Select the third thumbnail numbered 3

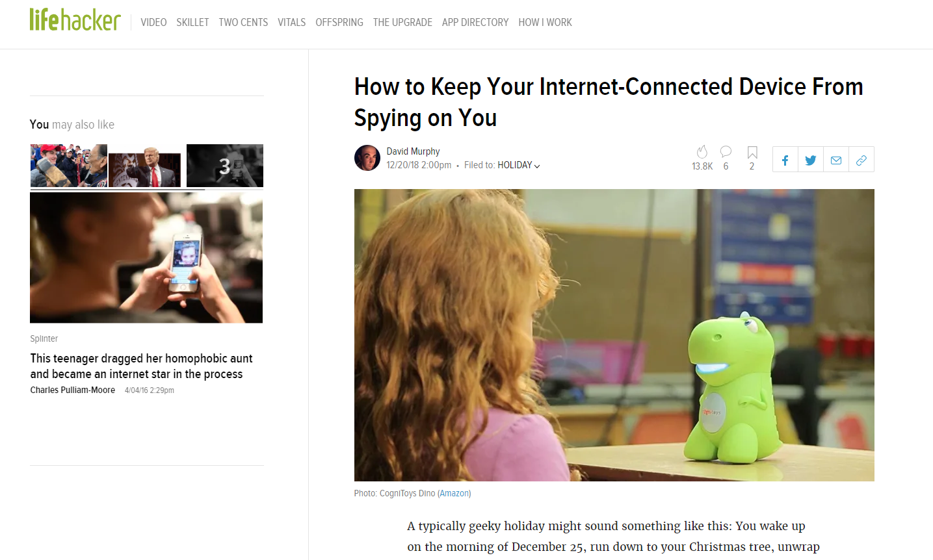pyautogui.click(x=225, y=166)
